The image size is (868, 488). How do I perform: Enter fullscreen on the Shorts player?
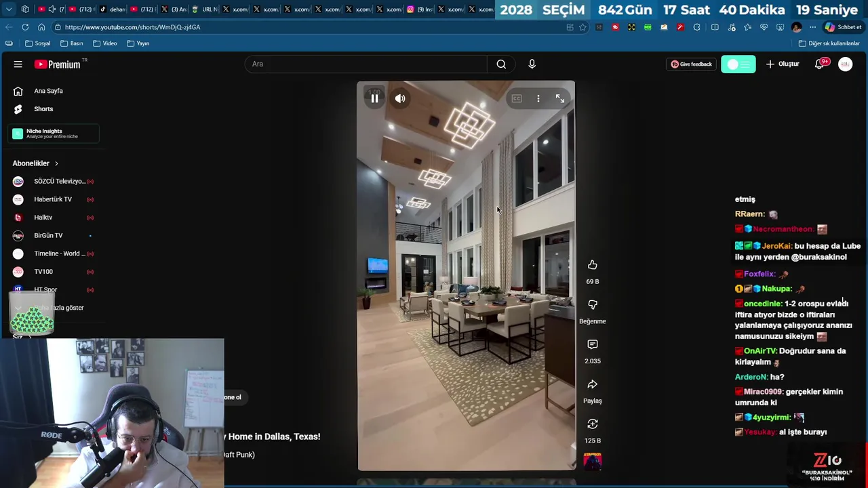(x=560, y=99)
